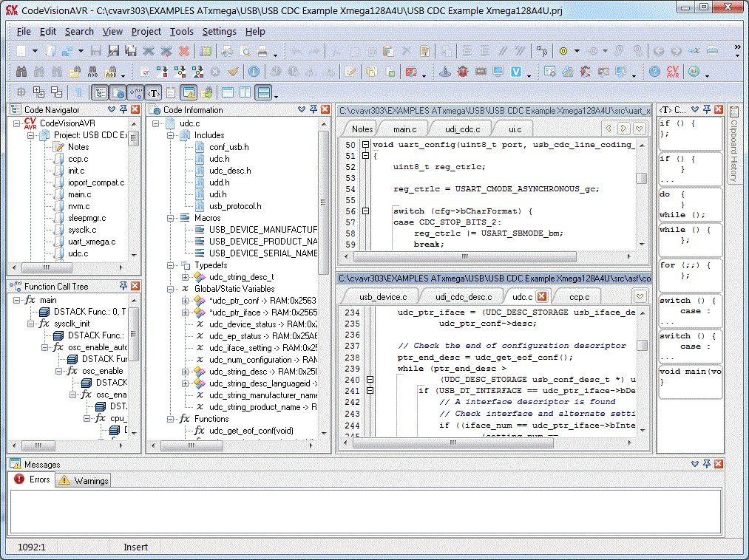Collapse the Includes node in Code Information
This screenshot has height=560, width=749.
170,135
